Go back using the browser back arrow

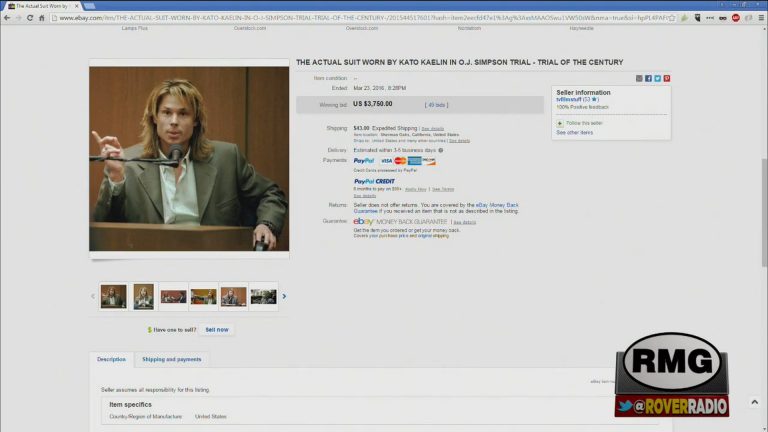tap(7, 18)
